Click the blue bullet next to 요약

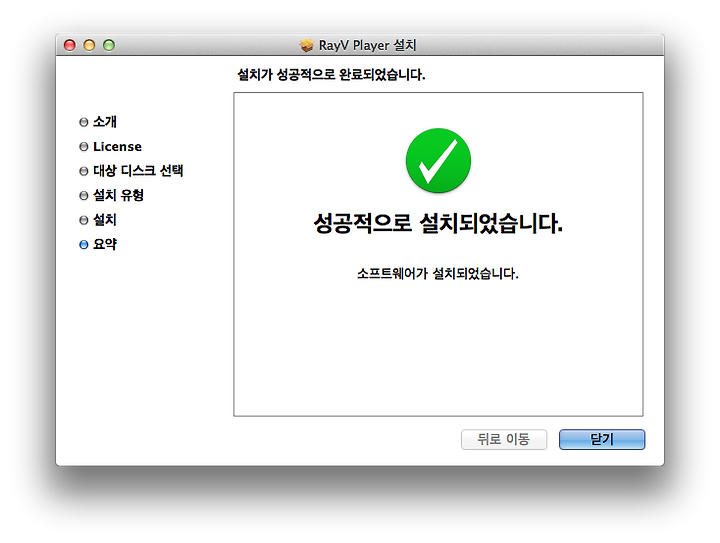click(84, 245)
